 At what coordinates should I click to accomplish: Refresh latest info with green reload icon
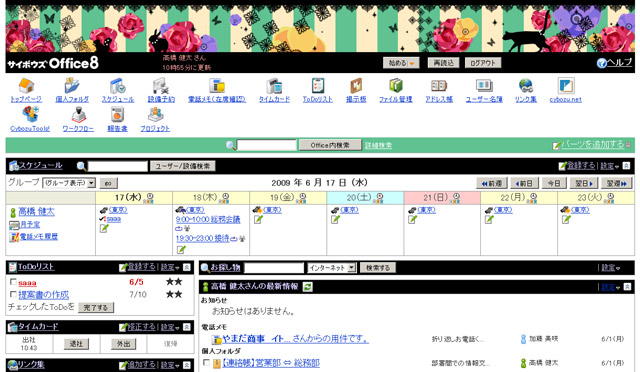tap(307, 287)
